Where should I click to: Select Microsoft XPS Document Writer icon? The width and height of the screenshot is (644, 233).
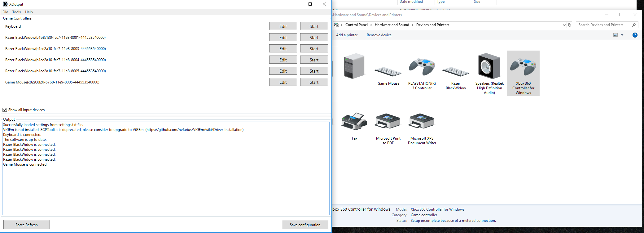[x=422, y=121]
